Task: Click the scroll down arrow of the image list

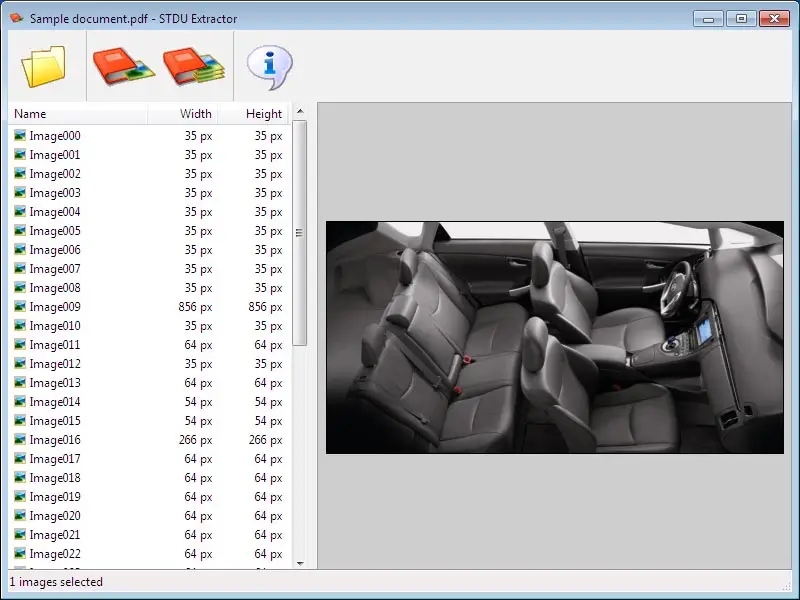Action: 300,563
